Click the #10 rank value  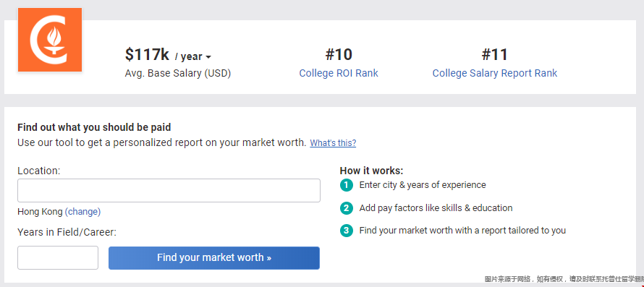point(339,55)
